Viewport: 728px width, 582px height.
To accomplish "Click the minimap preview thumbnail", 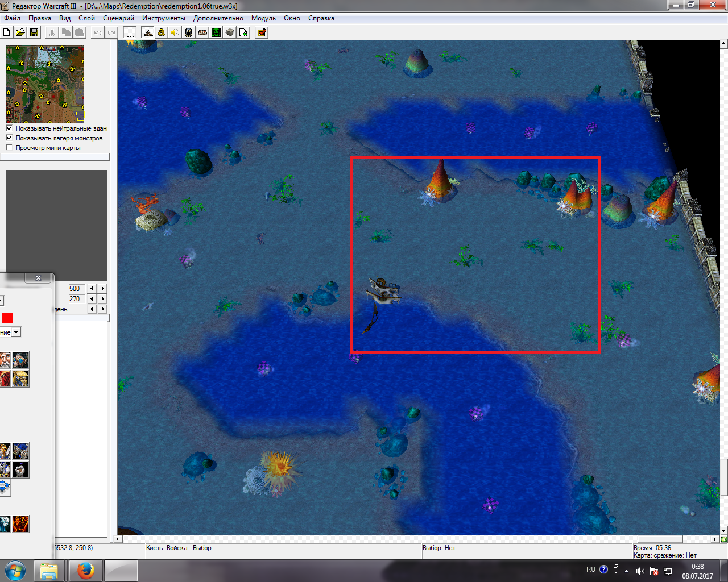I will 45,84.
